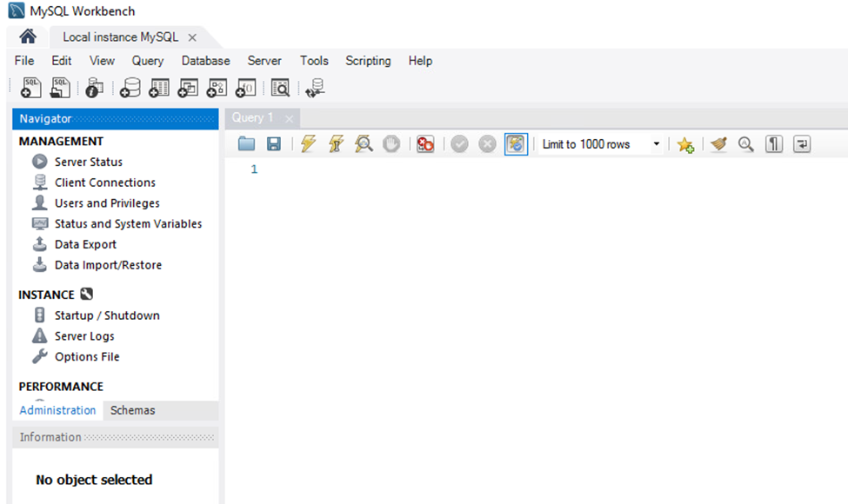
Task: Save the script to file
Action: tap(274, 143)
